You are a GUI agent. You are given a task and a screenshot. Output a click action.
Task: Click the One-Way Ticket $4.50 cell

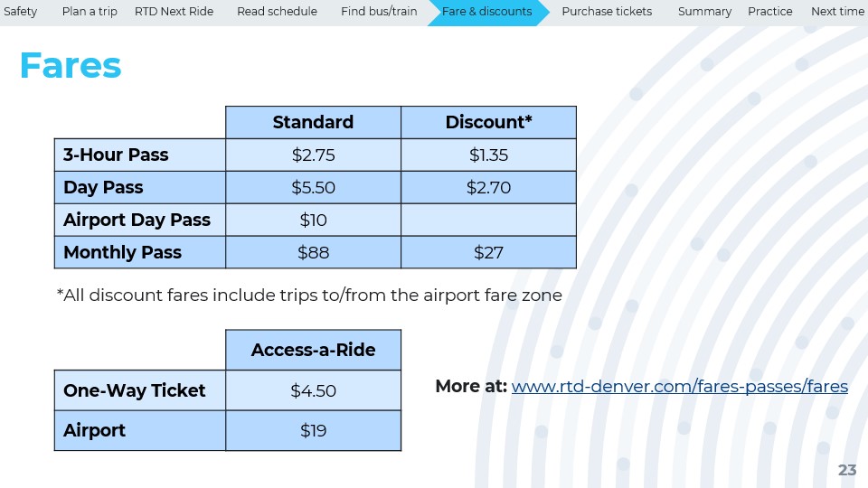[313, 390]
